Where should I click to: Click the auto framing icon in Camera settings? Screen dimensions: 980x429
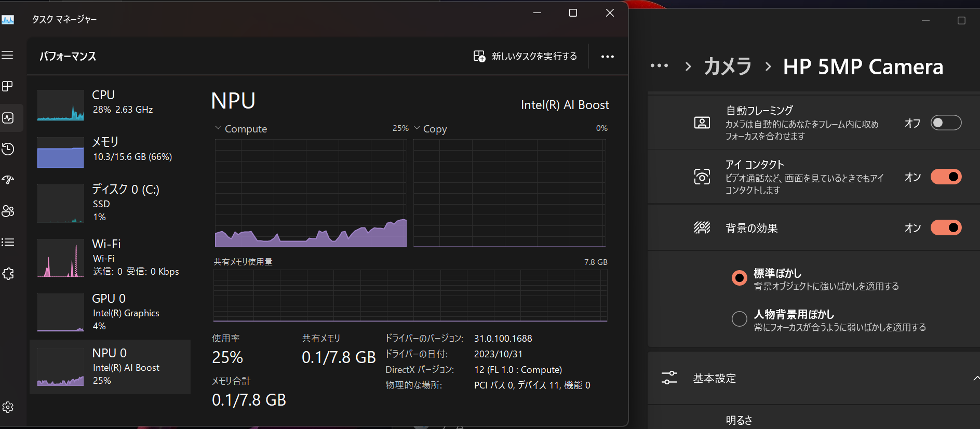pos(702,123)
